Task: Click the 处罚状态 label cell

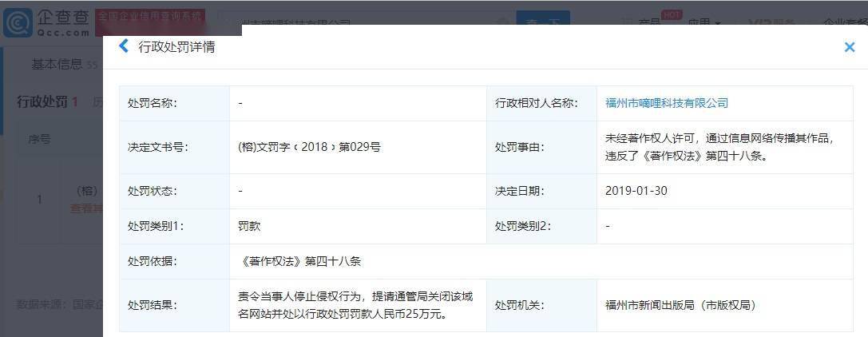Action: click(x=174, y=191)
